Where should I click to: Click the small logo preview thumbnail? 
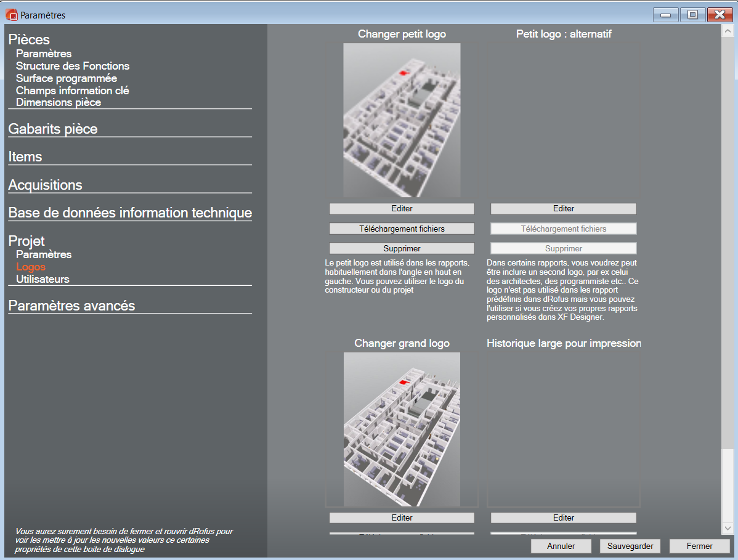click(x=402, y=120)
